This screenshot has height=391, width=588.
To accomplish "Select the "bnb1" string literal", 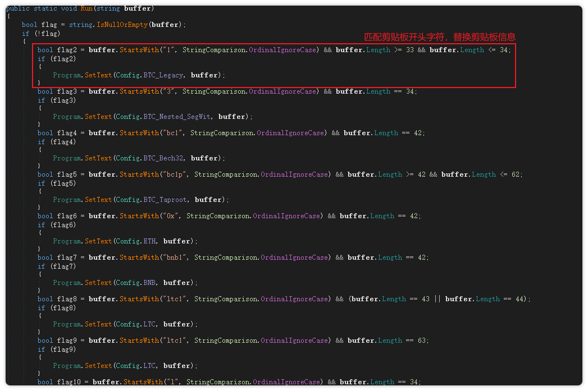I will [x=176, y=257].
